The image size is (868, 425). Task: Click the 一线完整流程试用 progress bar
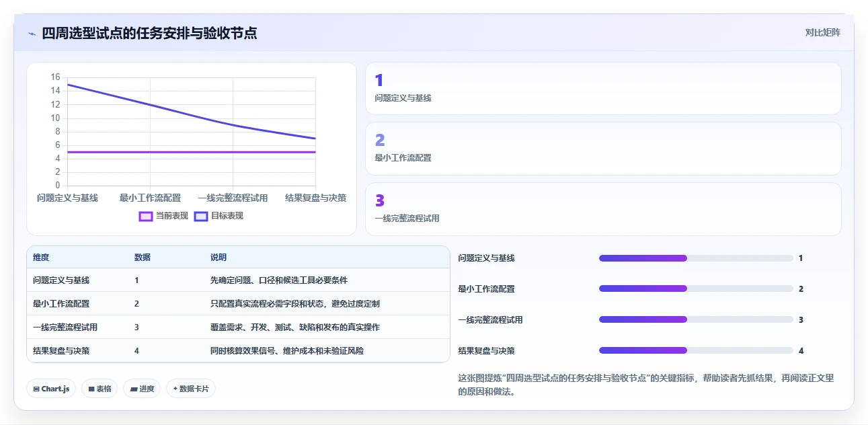point(696,320)
